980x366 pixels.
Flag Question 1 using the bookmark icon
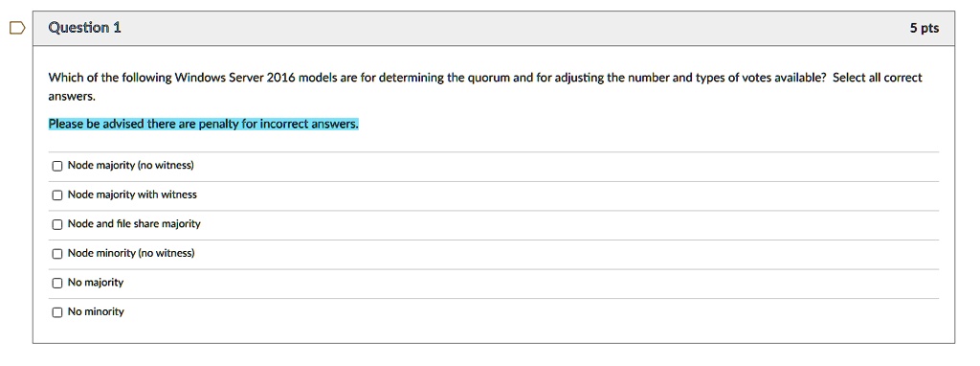coord(17,28)
